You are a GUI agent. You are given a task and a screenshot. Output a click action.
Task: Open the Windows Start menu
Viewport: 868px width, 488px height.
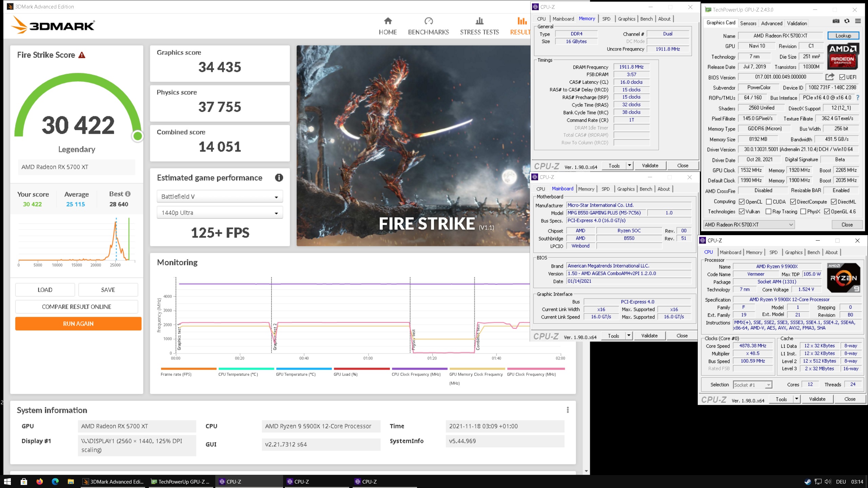point(7,482)
